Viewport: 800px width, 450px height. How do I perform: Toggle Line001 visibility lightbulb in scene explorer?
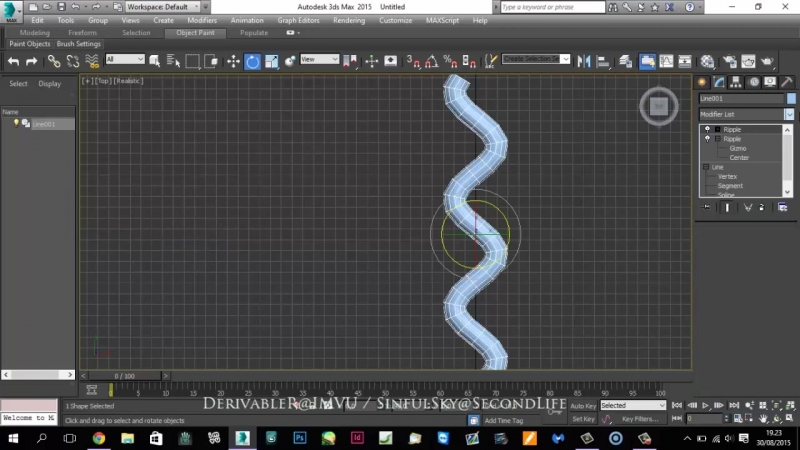point(16,124)
